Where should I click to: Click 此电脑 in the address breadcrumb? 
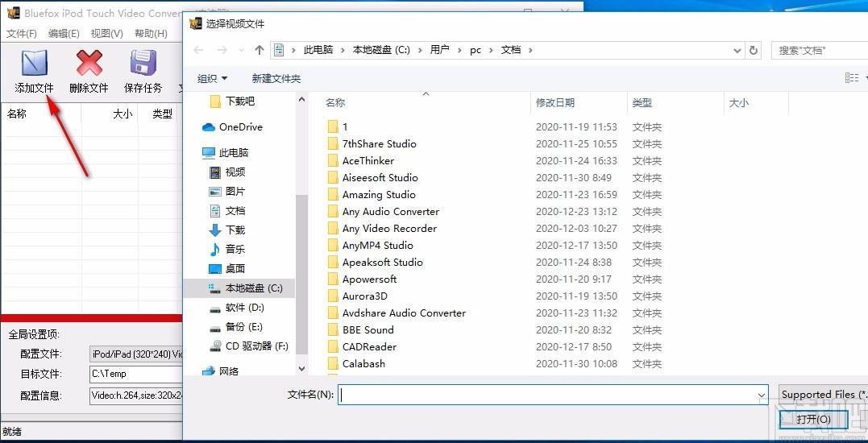pos(318,50)
